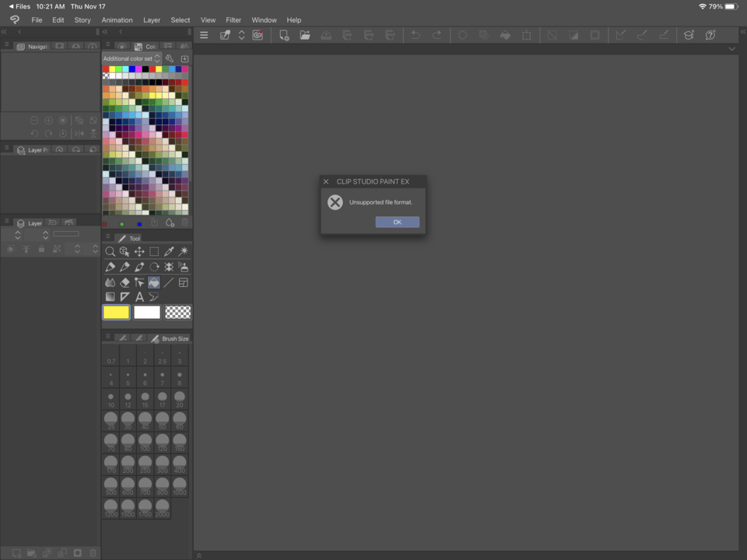Select the Gradient tool
747x560 pixels.
click(110, 296)
